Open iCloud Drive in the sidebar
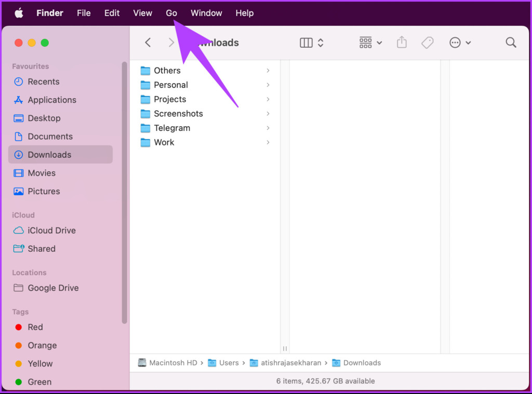This screenshot has height=394, width=532. click(60, 230)
